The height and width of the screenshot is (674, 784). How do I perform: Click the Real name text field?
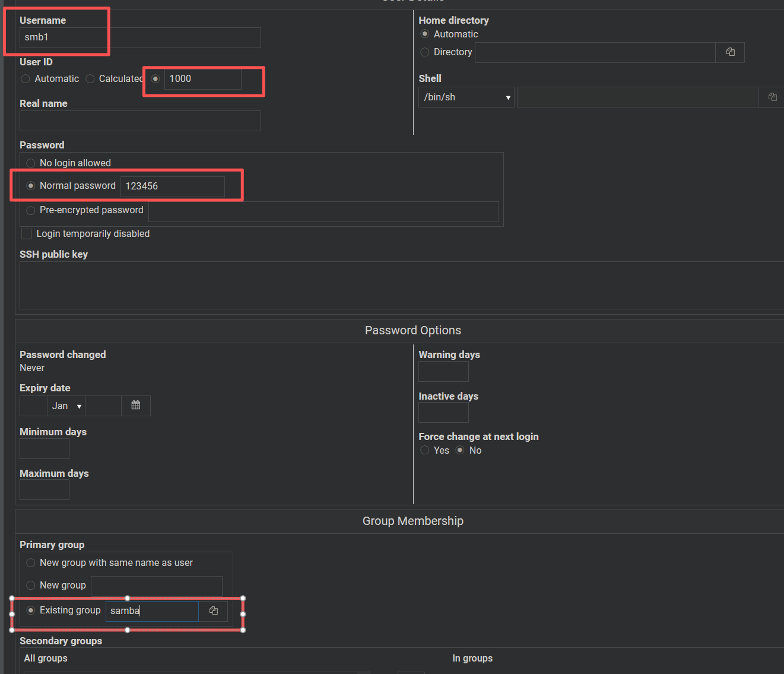pos(140,121)
